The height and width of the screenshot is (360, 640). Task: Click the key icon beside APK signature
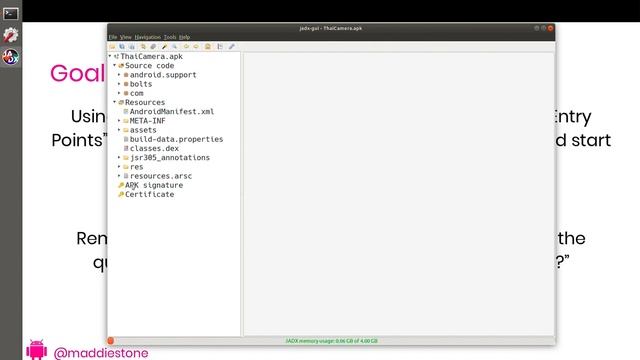[121, 185]
